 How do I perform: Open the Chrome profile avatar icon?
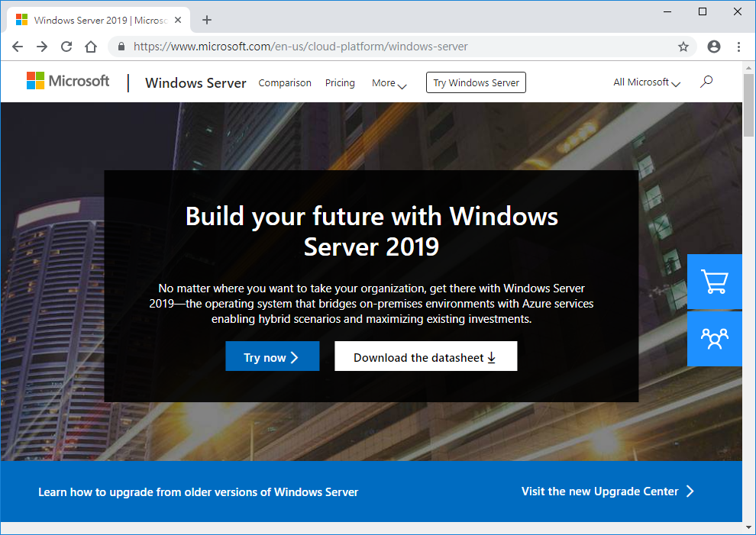tap(714, 47)
